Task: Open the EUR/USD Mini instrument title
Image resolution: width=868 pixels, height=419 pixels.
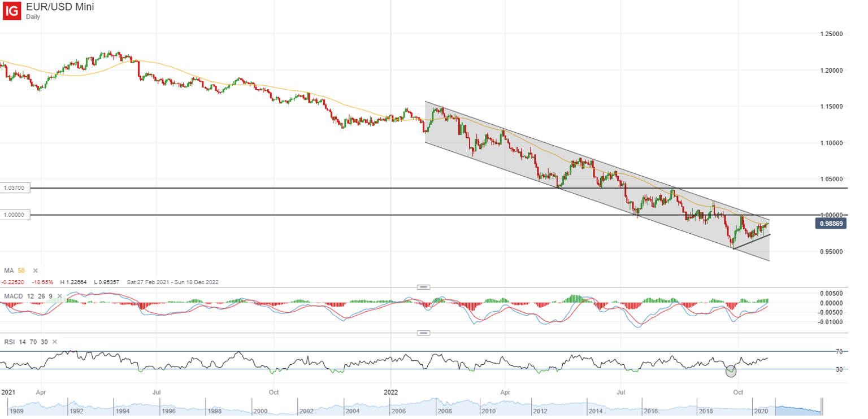Action: tap(60, 7)
